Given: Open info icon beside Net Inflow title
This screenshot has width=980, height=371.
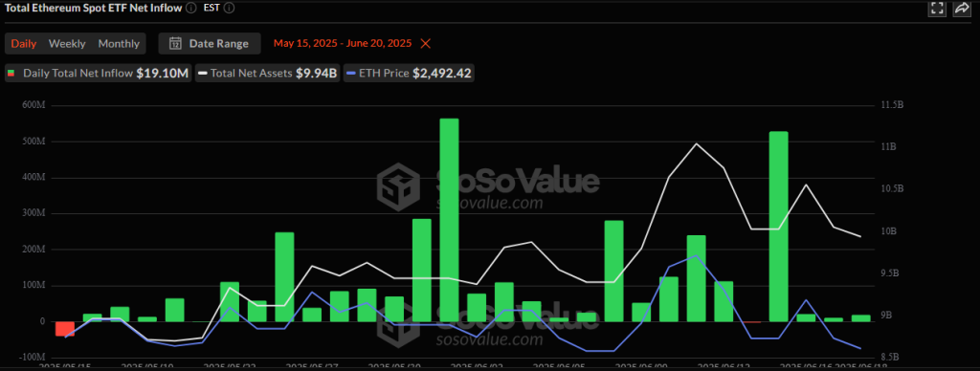Looking at the screenshot, I should 191,8.
